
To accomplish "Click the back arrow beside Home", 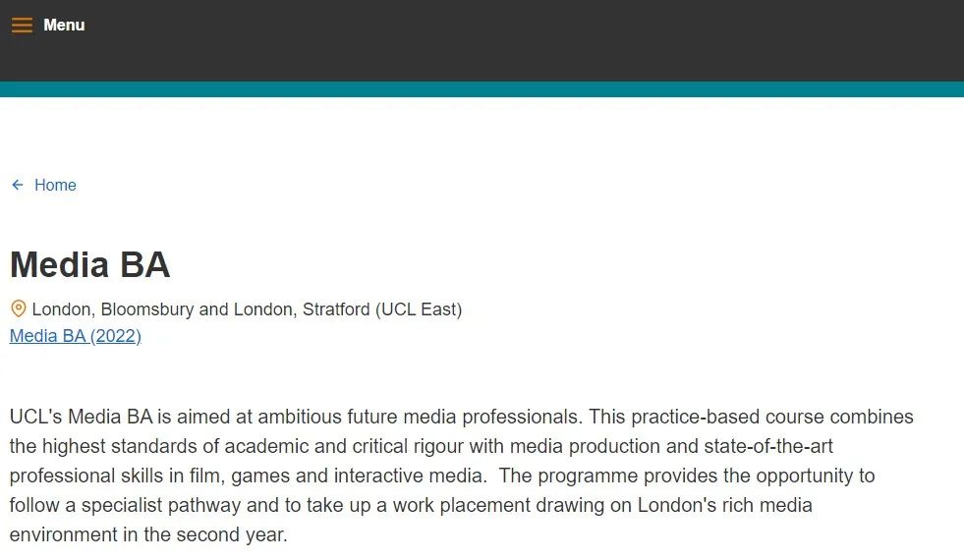I will point(18,185).
